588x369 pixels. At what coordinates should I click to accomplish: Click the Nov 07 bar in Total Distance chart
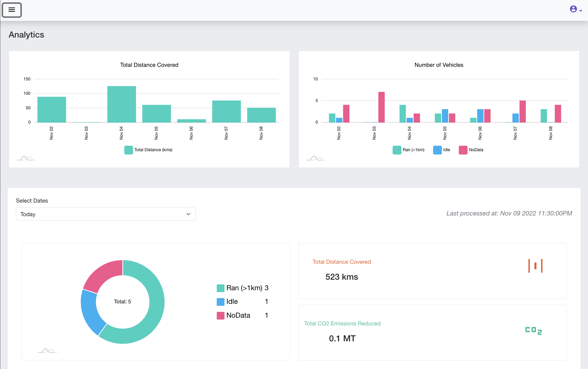227,112
